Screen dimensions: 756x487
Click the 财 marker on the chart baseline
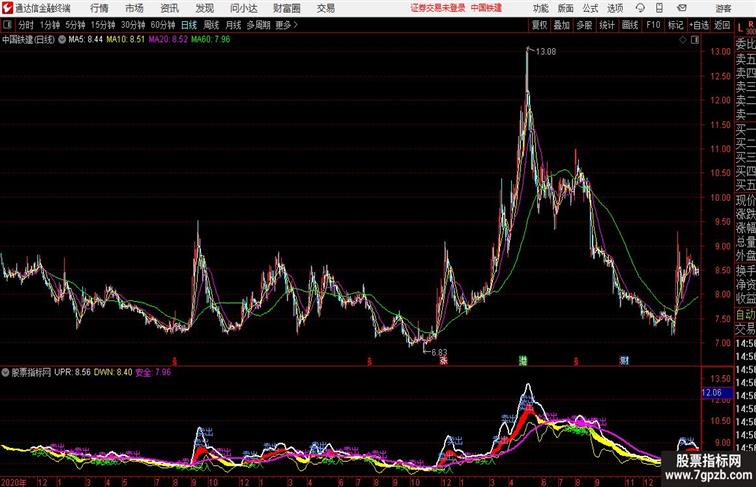pos(624,360)
